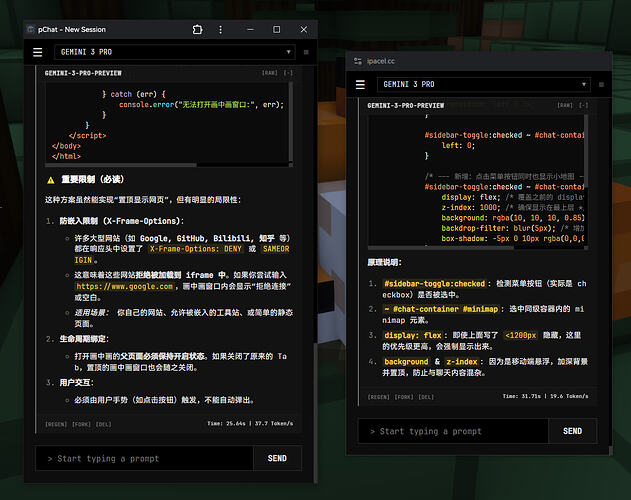Click the extensions puzzle icon in title bar

[x=197, y=29]
